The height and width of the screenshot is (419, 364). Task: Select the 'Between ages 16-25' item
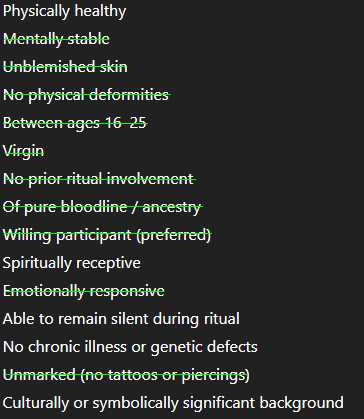click(x=75, y=123)
